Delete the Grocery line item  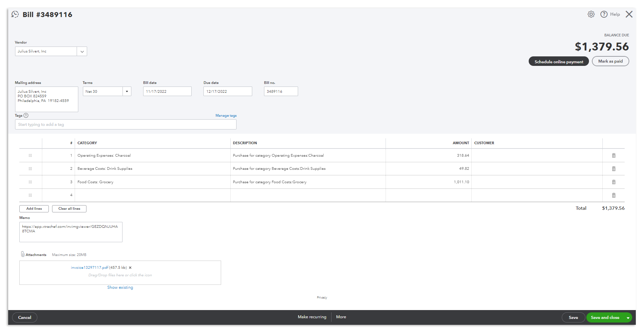[x=614, y=182]
